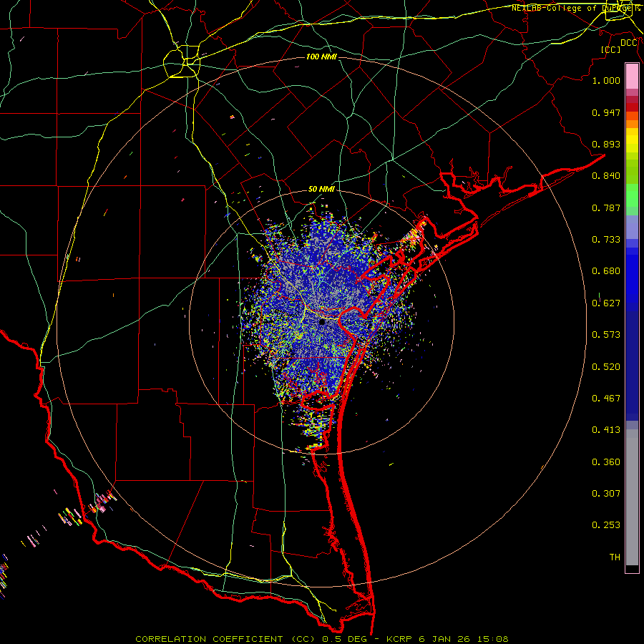Click the 0.840 legend value

[x=606, y=176]
